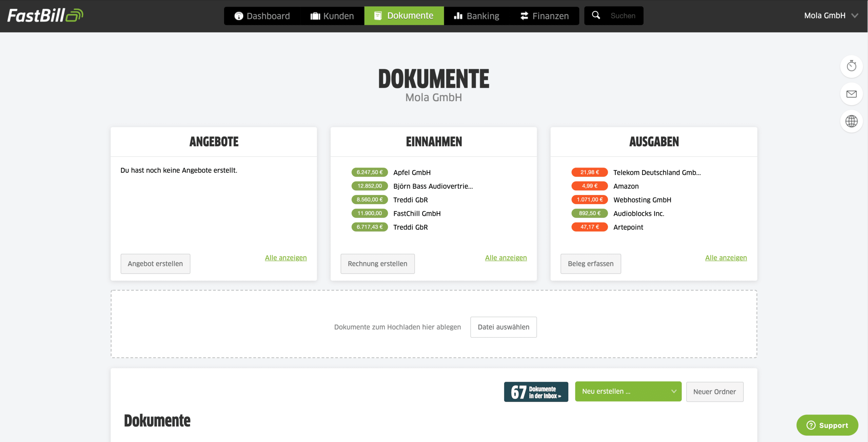Click the 6.247,50 € amount badge

370,172
